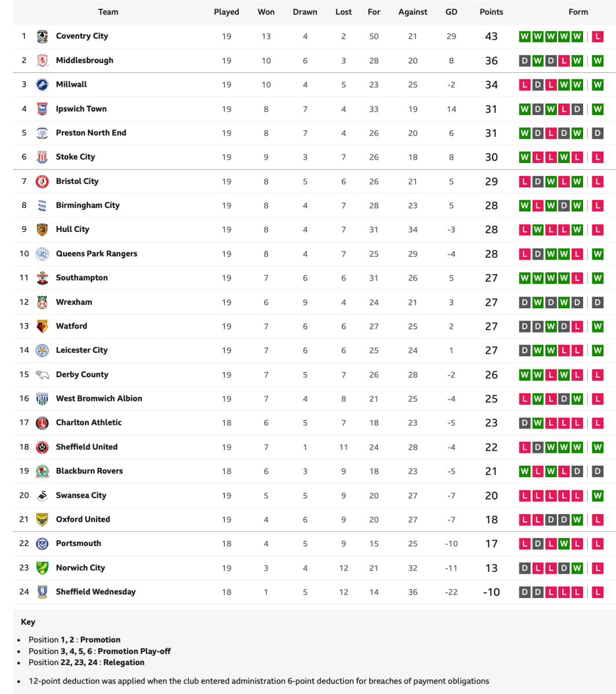616x694 pixels.
Task: Click the Ipswich Town badge icon
Action: tap(42, 109)
